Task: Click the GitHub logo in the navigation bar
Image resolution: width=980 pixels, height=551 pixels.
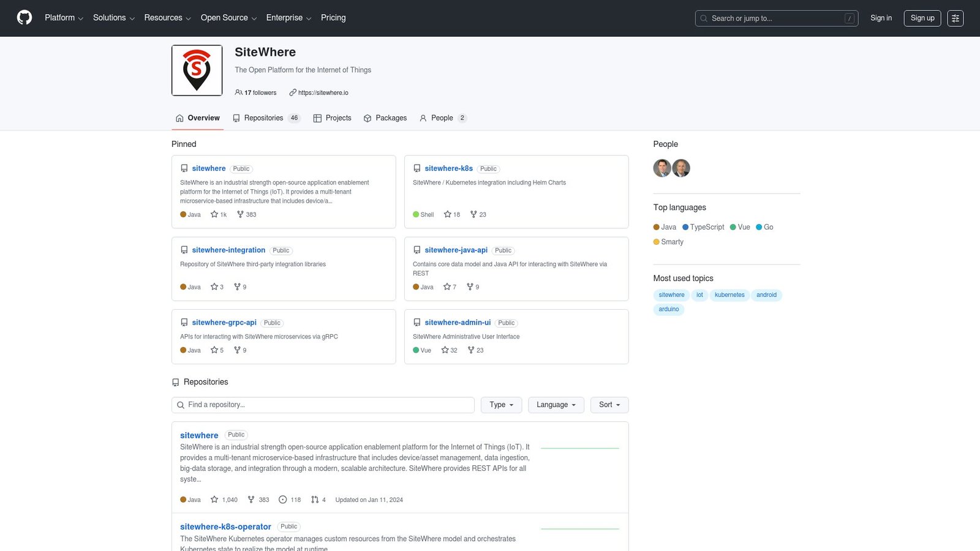Action: (24, 18)
